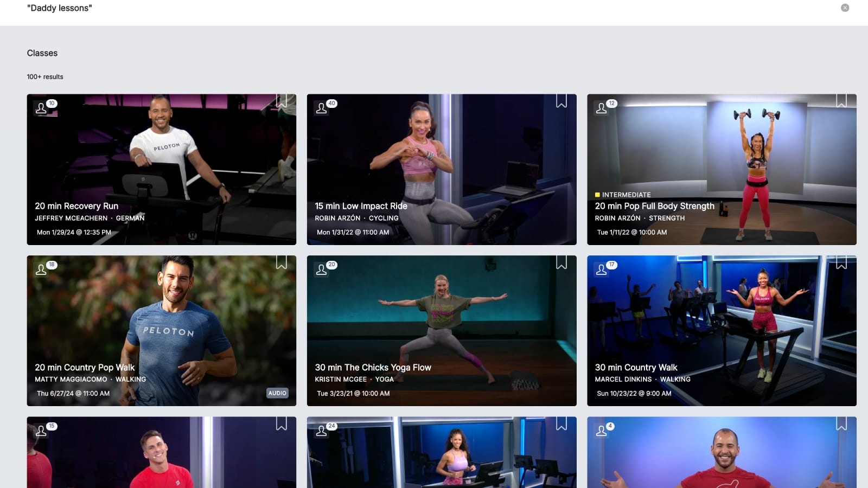Click in the "Daddy lessons" search field
This screenshot has height=488, width=868.
[x=380, y=8]
